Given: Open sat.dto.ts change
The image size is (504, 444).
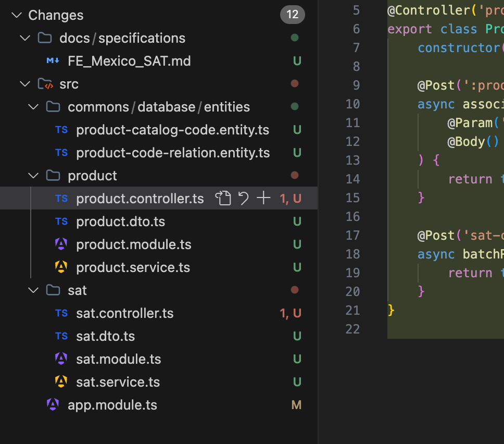Looking at the screenshot, I should point(159,336).
